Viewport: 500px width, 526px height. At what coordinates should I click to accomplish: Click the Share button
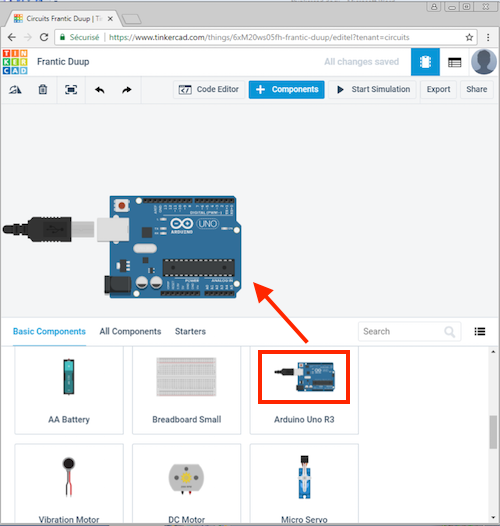point(477,90)
